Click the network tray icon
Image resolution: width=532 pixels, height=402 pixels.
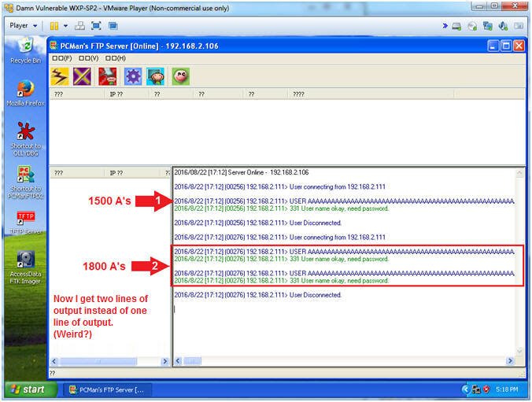pos(475,389)
